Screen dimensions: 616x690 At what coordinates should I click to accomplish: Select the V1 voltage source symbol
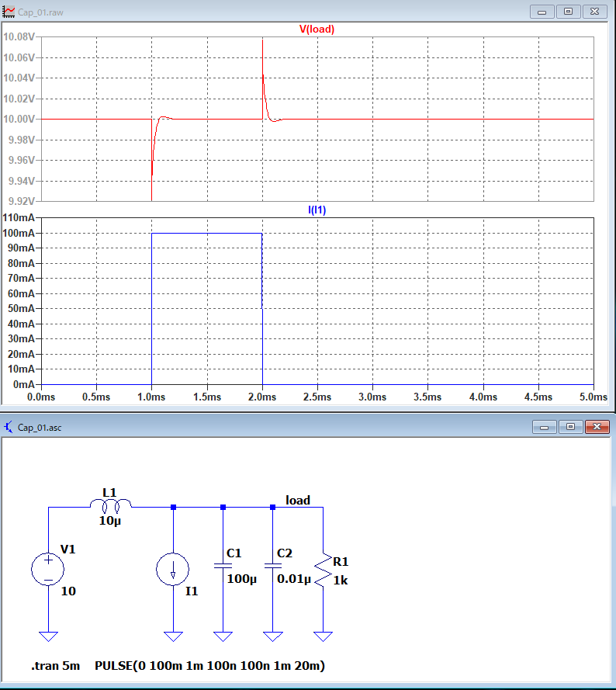(x=48, y=568)
